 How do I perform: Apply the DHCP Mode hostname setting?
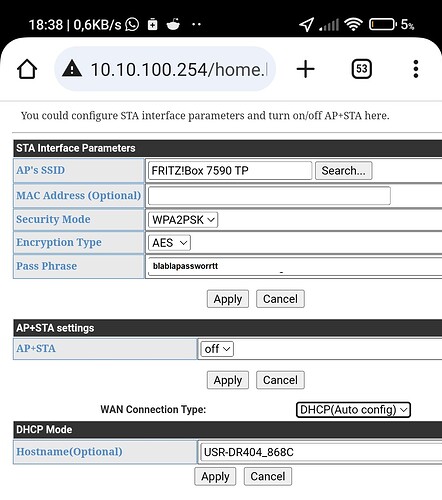[x=215, y=477]
